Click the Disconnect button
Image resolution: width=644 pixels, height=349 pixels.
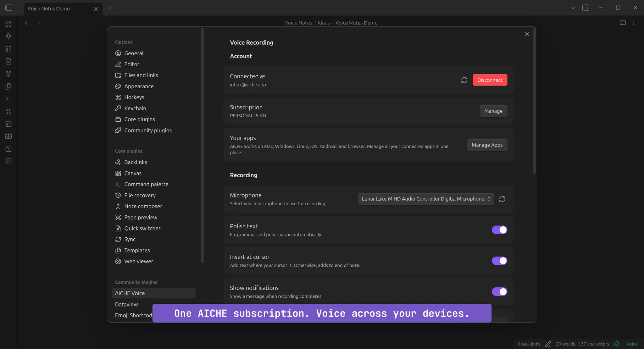tap(490, 80)
